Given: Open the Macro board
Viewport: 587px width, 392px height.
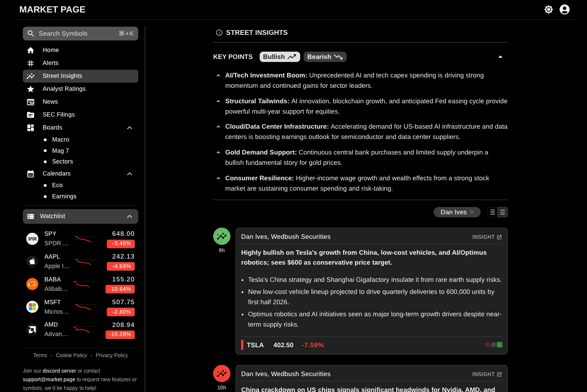Looking at the screenshot, I should tap(61, 140).
